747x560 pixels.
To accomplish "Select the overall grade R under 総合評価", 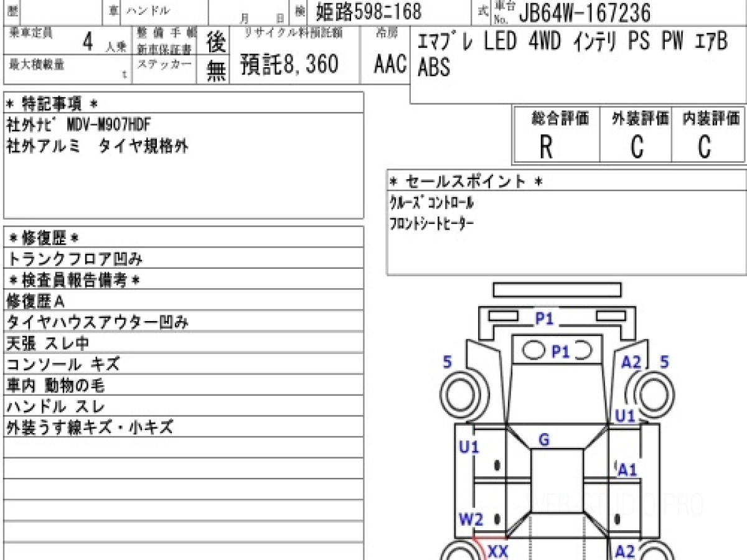I will pos(546,147).
